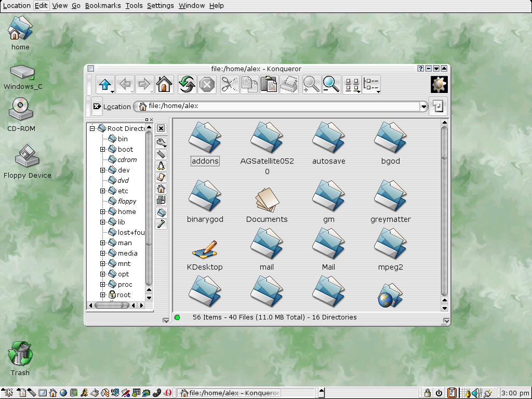Collapse the Root Directory tree node
This screenshot has width=532, height=399.
tap(92, 129)
